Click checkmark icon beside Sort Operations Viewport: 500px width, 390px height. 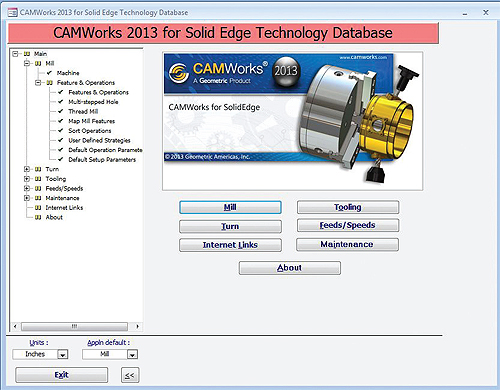tap(61, 130)
